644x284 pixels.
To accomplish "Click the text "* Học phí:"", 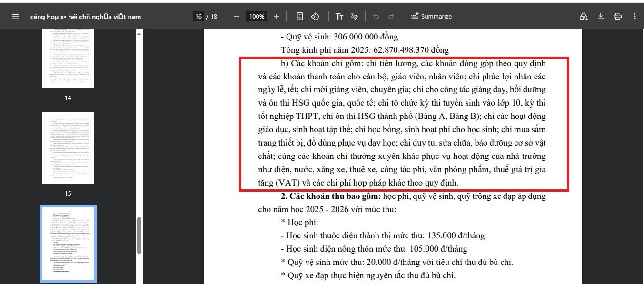I will pyautogui.click(x=299, y=222).
